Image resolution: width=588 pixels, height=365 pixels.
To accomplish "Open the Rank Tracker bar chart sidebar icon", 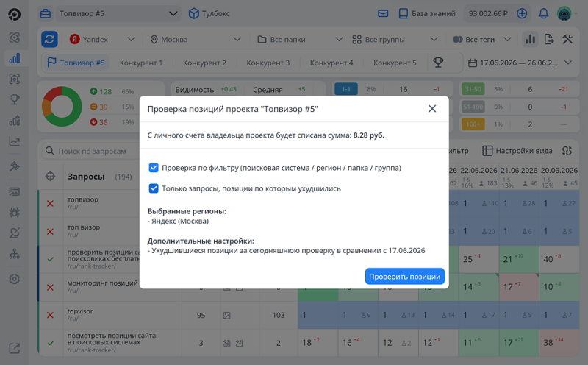I will 14,59.
